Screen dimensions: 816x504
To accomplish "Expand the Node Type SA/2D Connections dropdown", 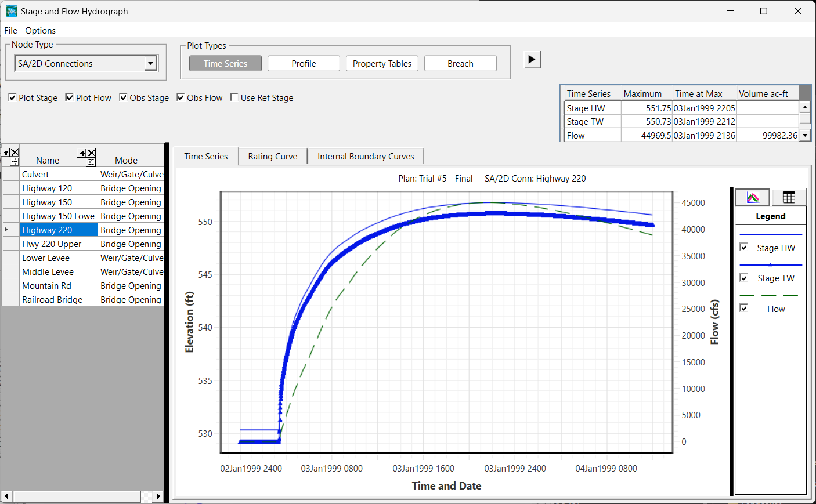I will (150, 63).
